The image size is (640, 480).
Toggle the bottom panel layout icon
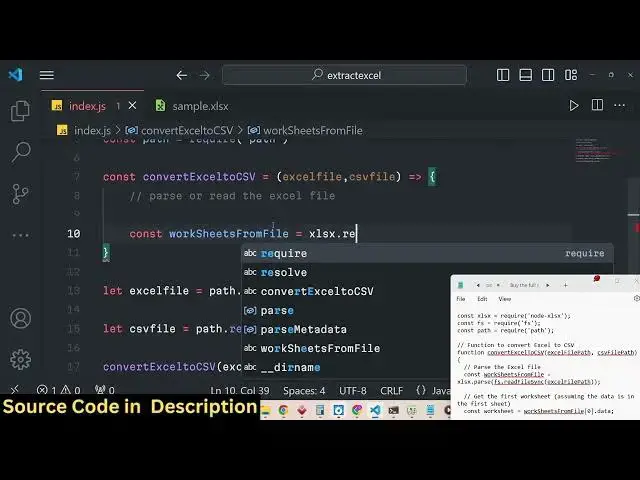pos(525,75)
